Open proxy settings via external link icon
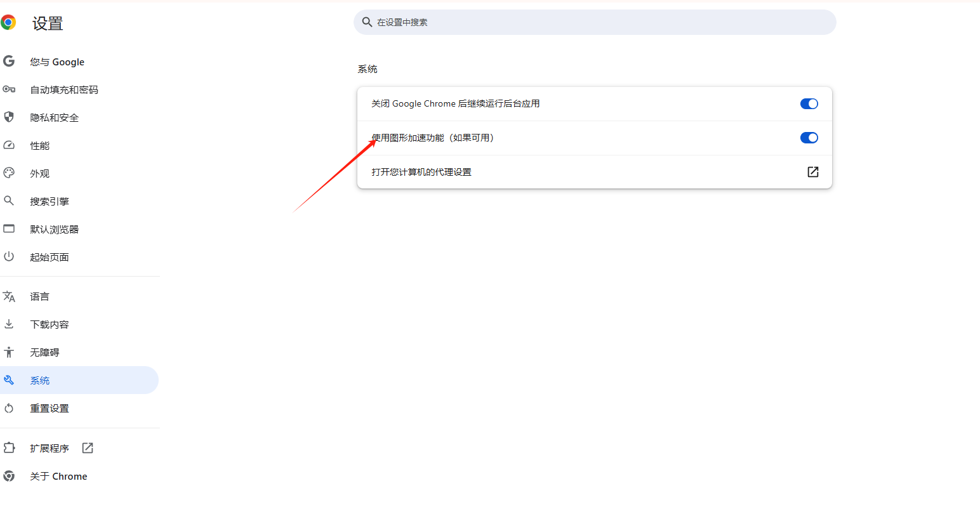Viewport: 980px width, 507px height. (x=813, y=172)
